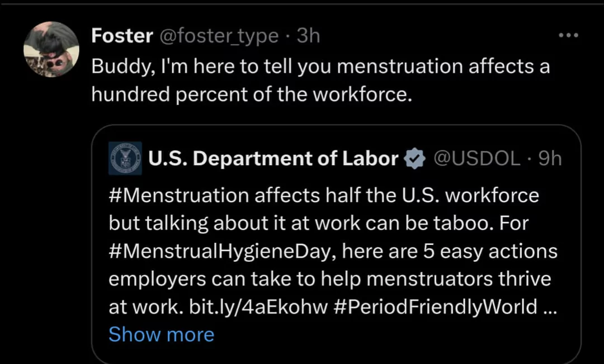Image resolution: width=604 pixels, height=364 pixels.
Task: Open the #MenstrualHygieneDay hashtag
Action: (222, 251)
